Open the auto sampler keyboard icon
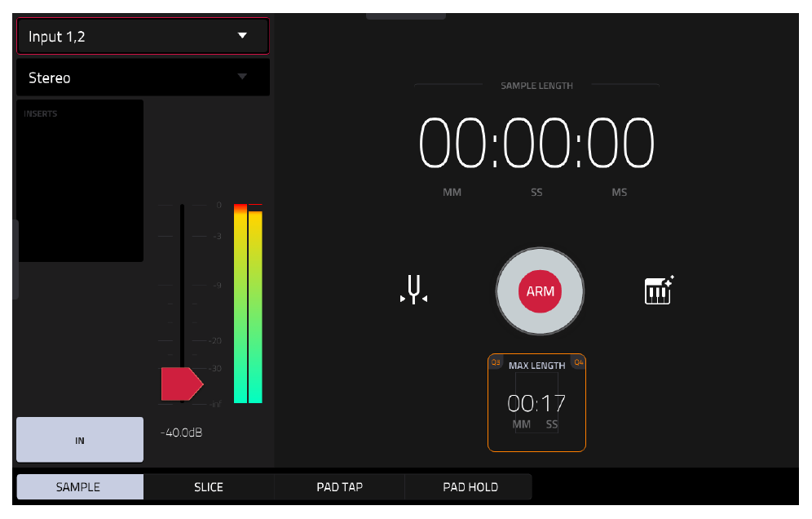The width and height of the screenshot is (812, 519). click(659, 291)
